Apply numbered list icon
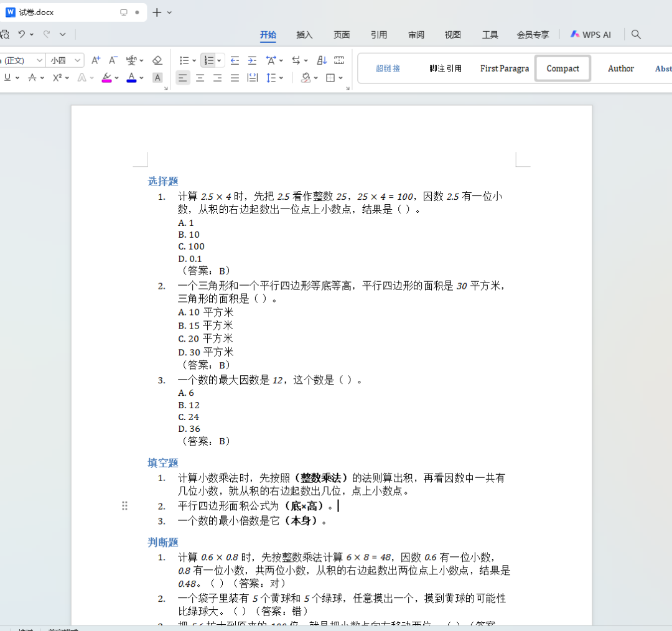Viewport: 672px width, 631px height. point(208,60)
